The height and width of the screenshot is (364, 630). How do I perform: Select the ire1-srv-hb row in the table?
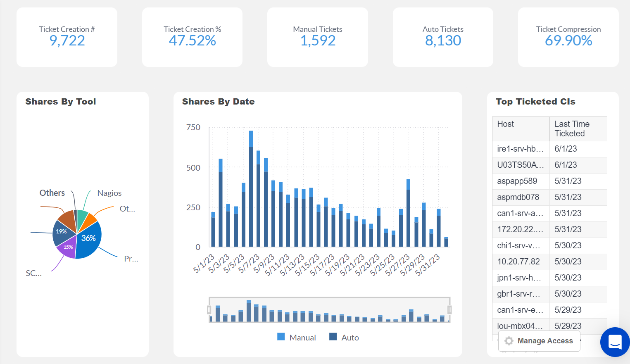click(520, 149)
